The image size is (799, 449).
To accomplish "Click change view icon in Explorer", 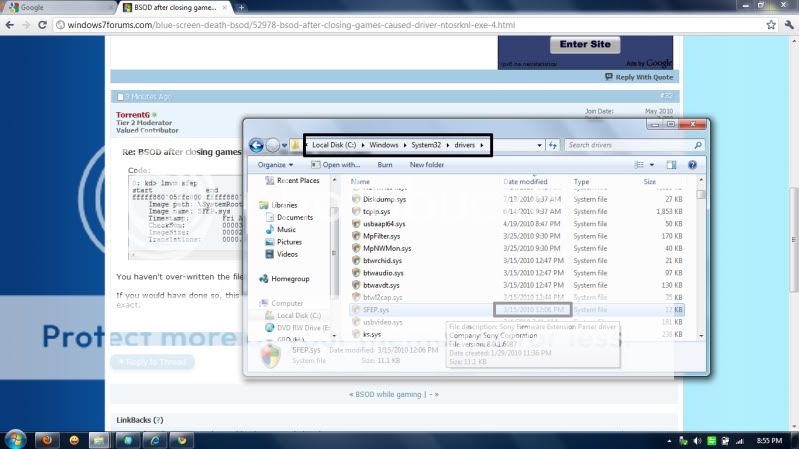I will click(x=638, y=165).
